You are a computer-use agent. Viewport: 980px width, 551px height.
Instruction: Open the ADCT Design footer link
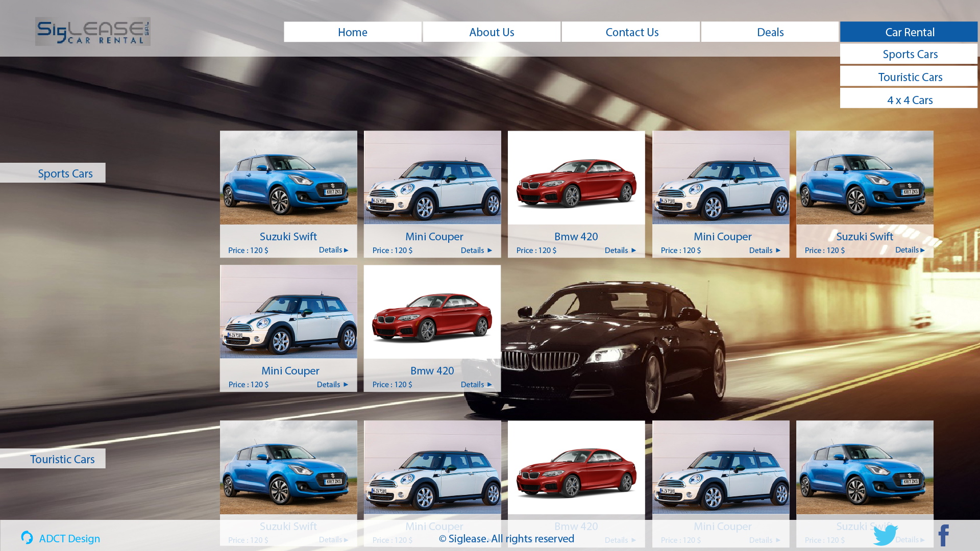point(69,539)
